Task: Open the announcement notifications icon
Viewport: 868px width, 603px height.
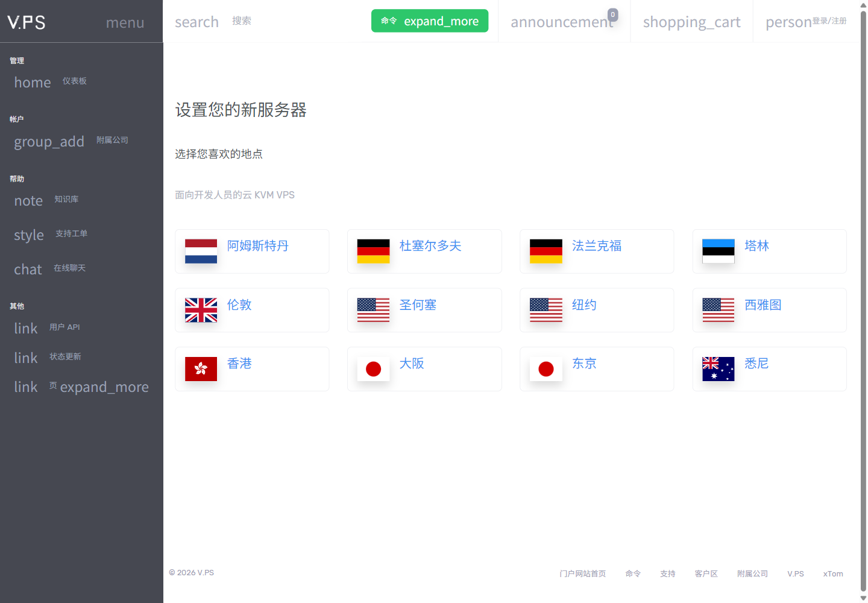Action: tap(562, 22)
